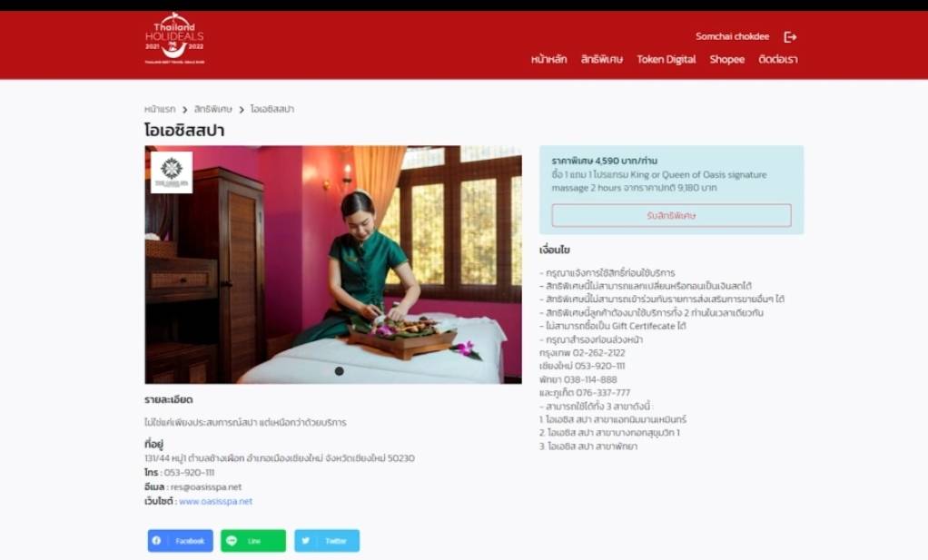
Task: Click the Thailand Holideals logo
Action: point(174,38)
